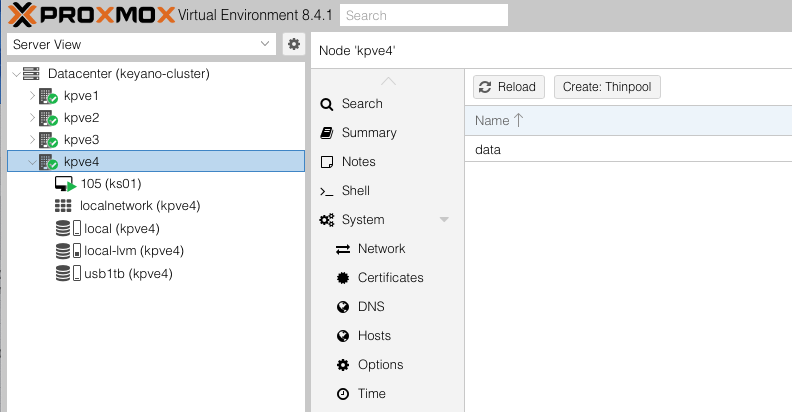Click the DNS globe icon

point(343,307)
